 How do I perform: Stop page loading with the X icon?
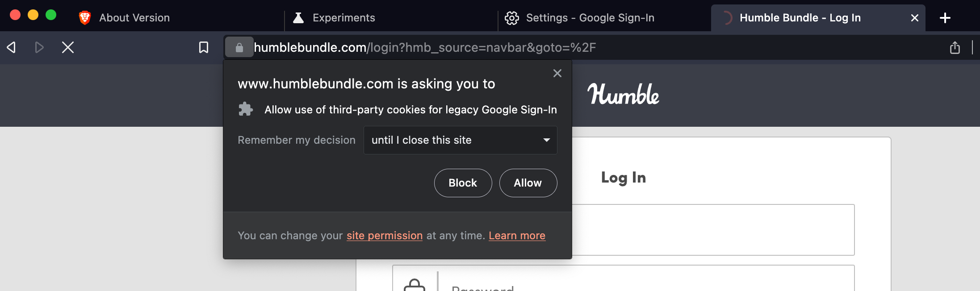point(67,47)
